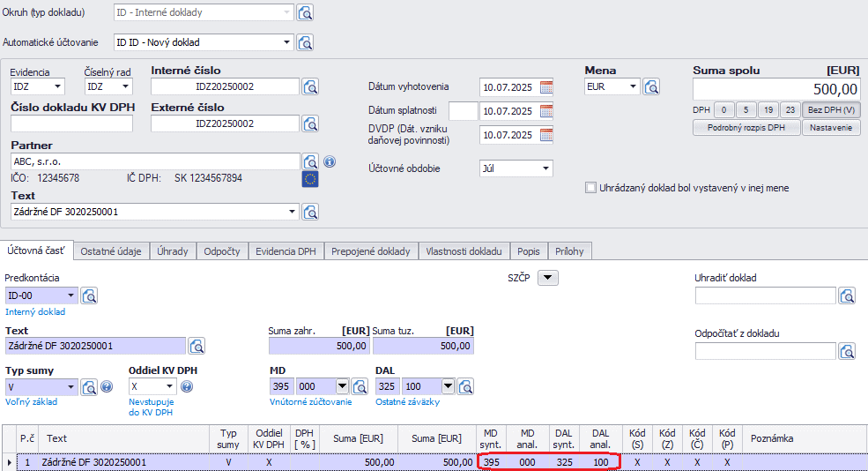Open lookup icon beside Uhradiť doklad field
This screenshot has width=868, height=471.
click(847, 295)
